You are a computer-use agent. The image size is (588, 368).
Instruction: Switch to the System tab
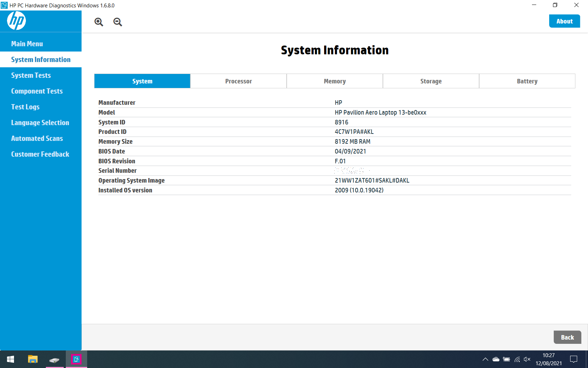pos(142,81)
